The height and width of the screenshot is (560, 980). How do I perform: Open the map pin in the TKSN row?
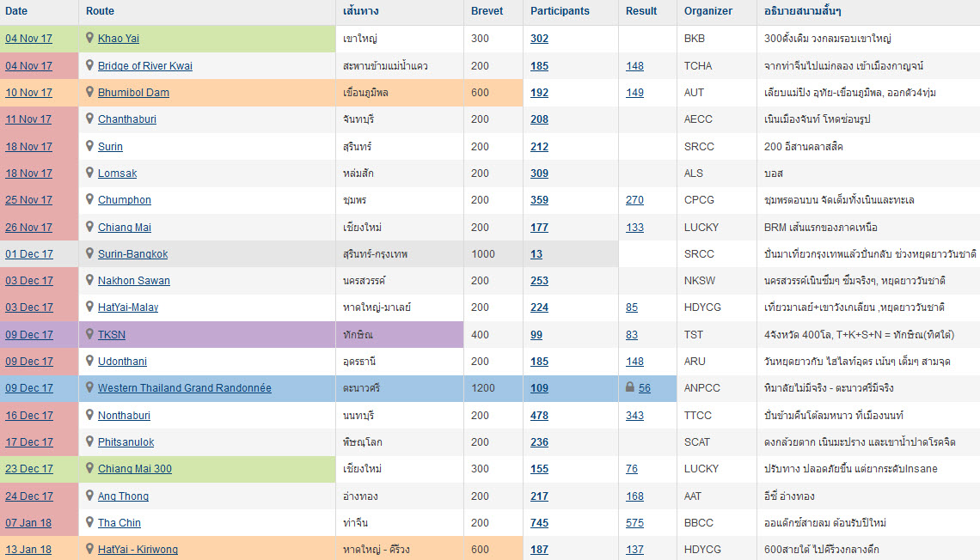[89, 334]
